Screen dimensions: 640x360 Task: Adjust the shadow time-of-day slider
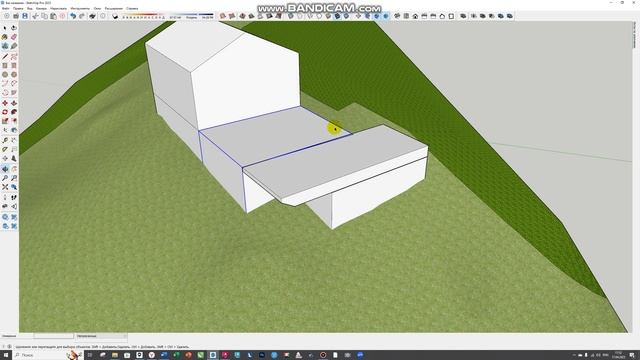[x=191, y=16]
